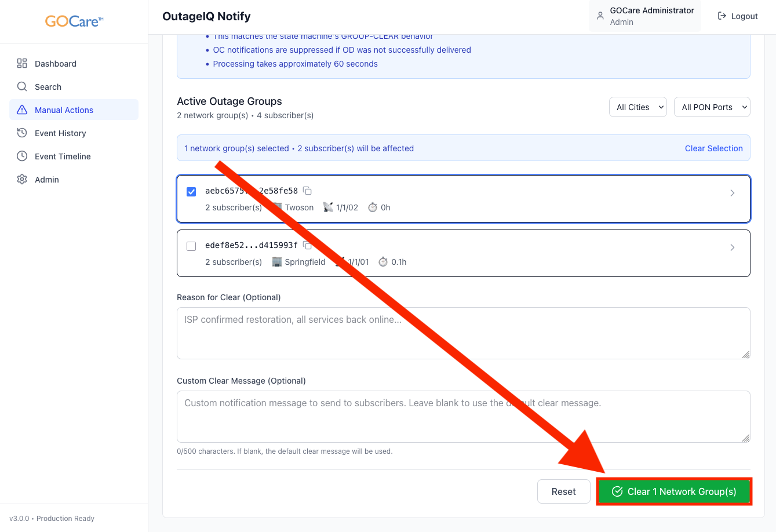Viewport: 776px width, 532px height.
Task: Open the All Cities filter dropdown
Action: [x=637, y=107]
